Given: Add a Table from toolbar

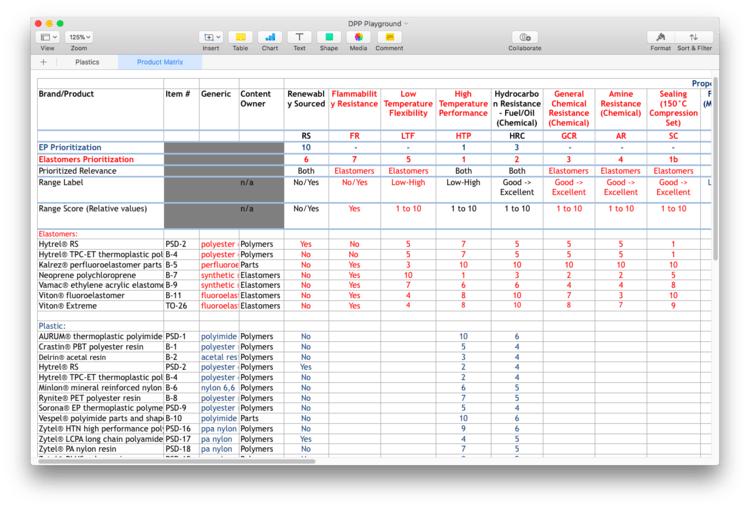Looking at the screenshot, I should 241,37.
